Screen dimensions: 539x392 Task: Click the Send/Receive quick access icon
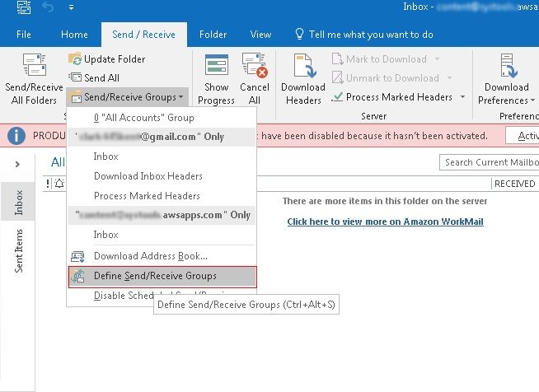coord(23,7)
